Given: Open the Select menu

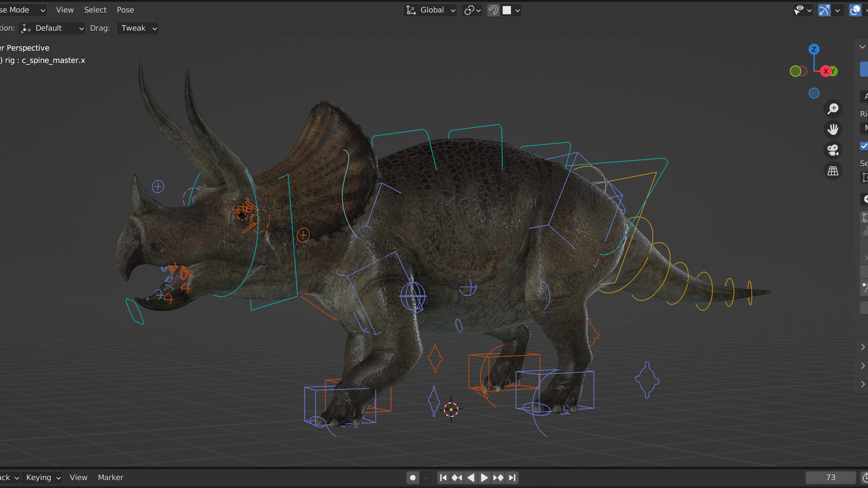Looking at the screenshot, I should click(x=95, y=10).
